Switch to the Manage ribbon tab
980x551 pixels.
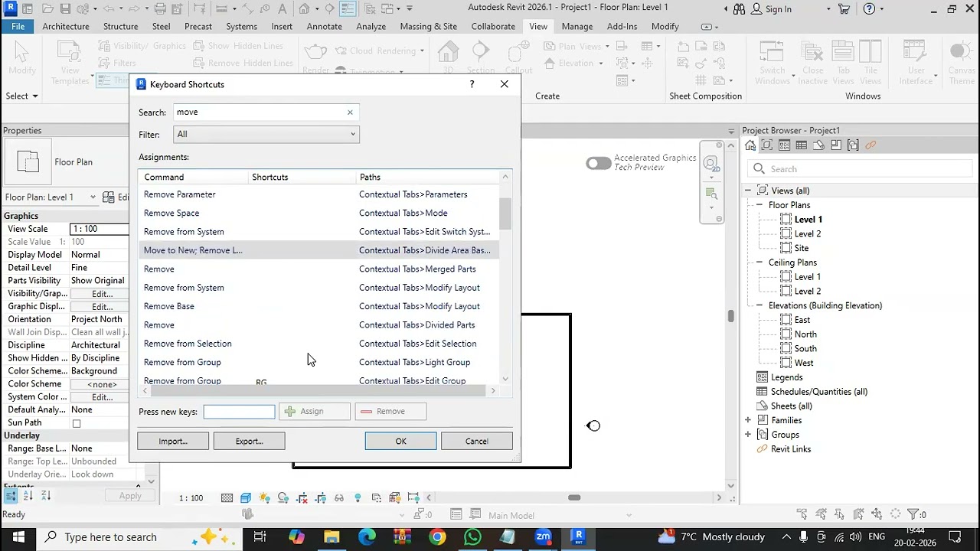pos(577,26)
